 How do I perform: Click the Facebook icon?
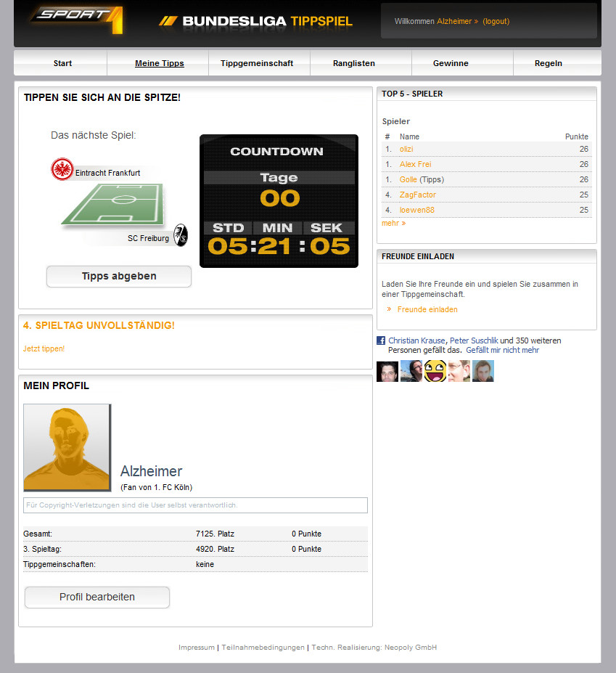click(x=381, y=340)
